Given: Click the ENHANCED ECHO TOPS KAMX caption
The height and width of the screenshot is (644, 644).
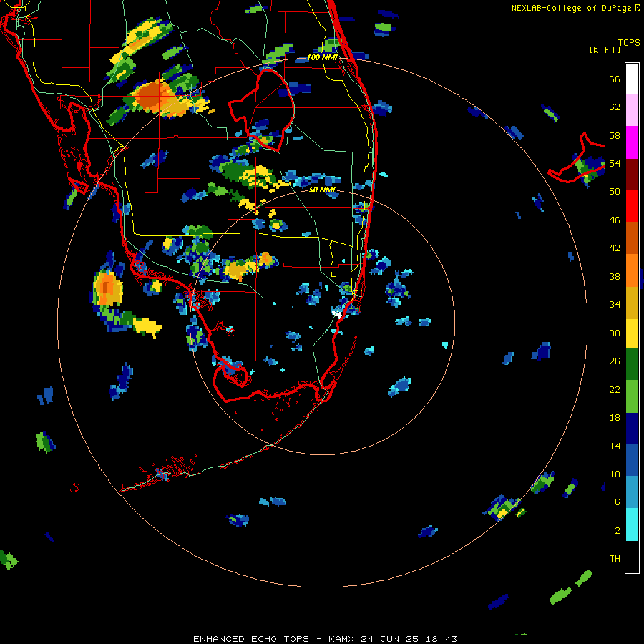Looking at the screenshot, I should click(325, 639).
